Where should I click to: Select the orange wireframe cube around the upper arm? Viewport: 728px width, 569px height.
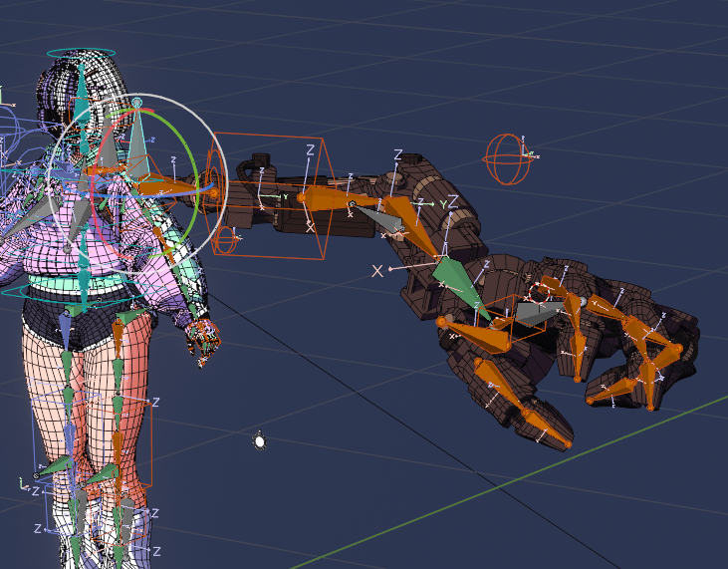(x=321, y=159)
